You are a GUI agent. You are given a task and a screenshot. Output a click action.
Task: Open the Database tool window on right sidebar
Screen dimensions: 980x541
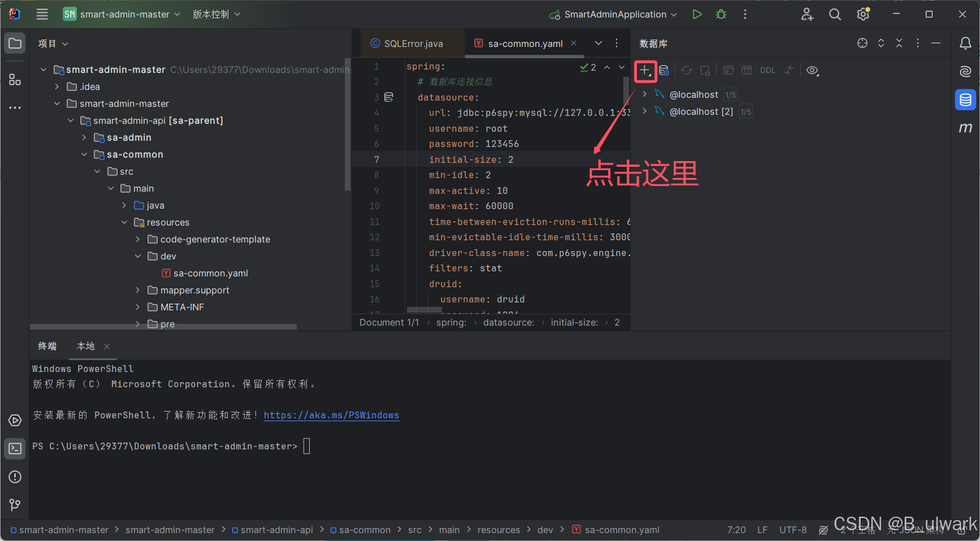coord(965,99)
